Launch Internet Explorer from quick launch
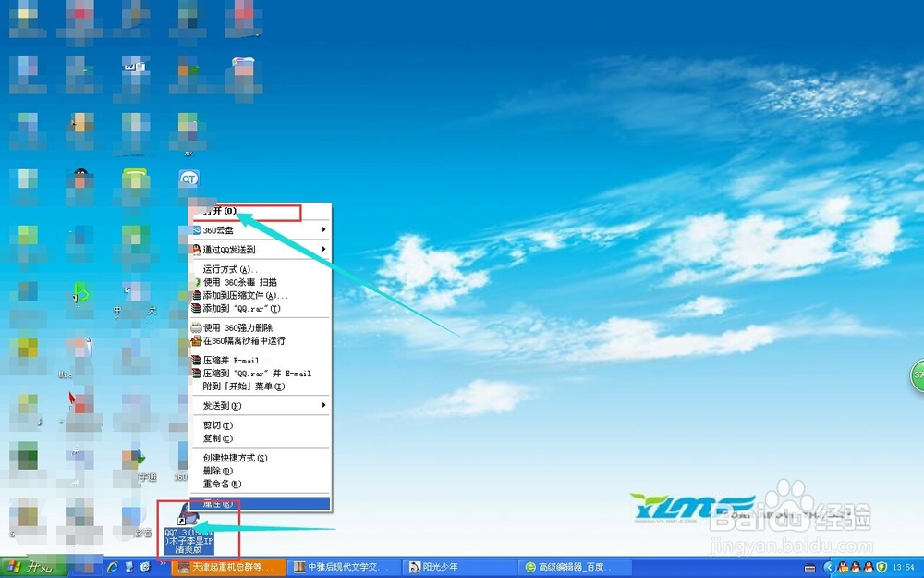Screen dimensions: 924x578 tap(113, 568)
